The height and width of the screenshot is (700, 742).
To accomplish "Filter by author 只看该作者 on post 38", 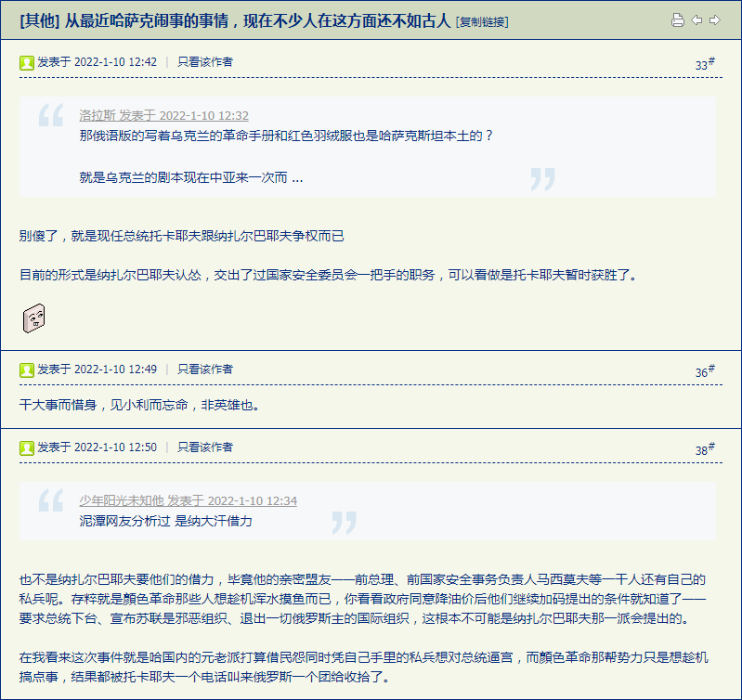I will point(205,447).
